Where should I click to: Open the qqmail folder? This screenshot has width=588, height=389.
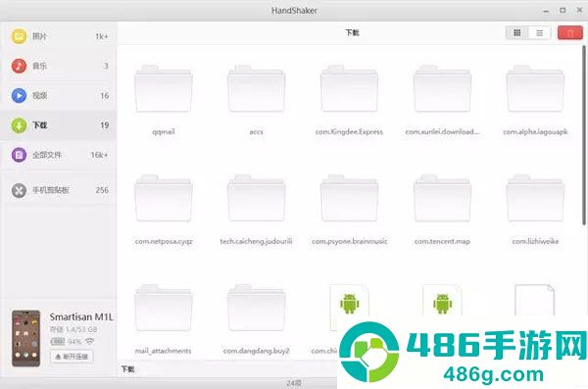click(164, 89)
